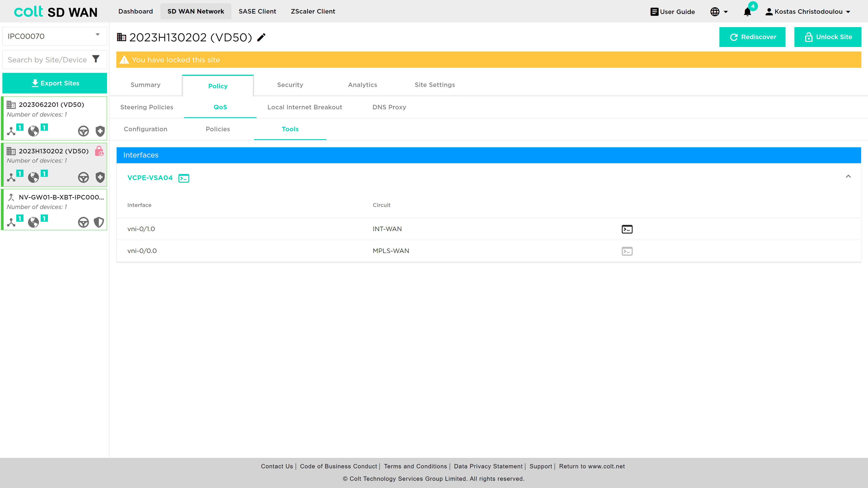Click network topology icon for NV-GW01-B-XBT site

click(11, 222)
